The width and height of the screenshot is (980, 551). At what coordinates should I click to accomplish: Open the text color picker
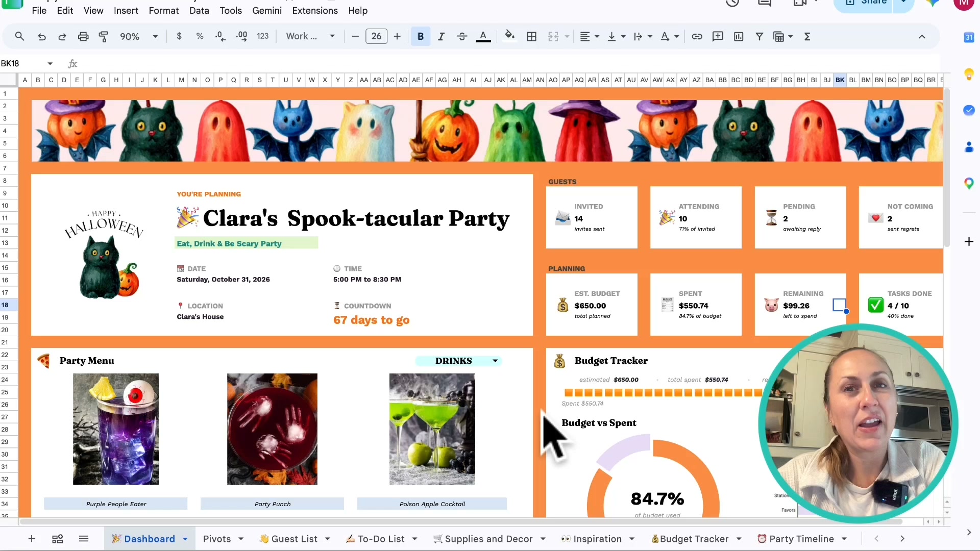483,36
